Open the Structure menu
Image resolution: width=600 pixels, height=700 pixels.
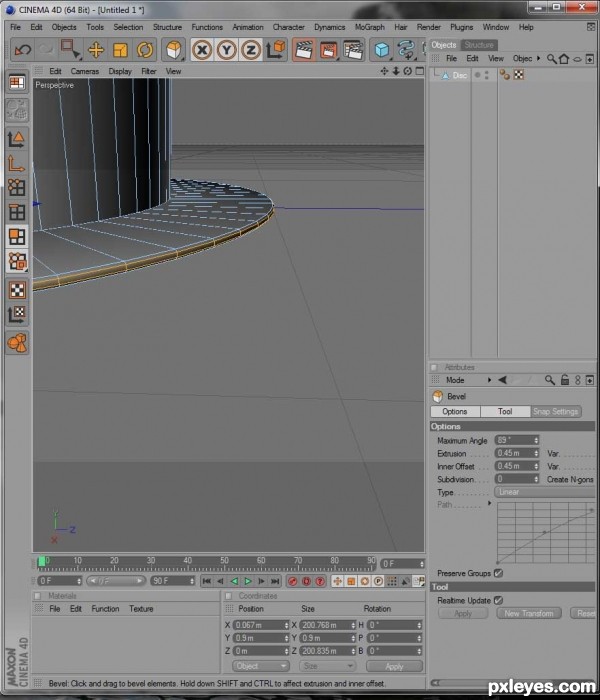tap(167, 27)
